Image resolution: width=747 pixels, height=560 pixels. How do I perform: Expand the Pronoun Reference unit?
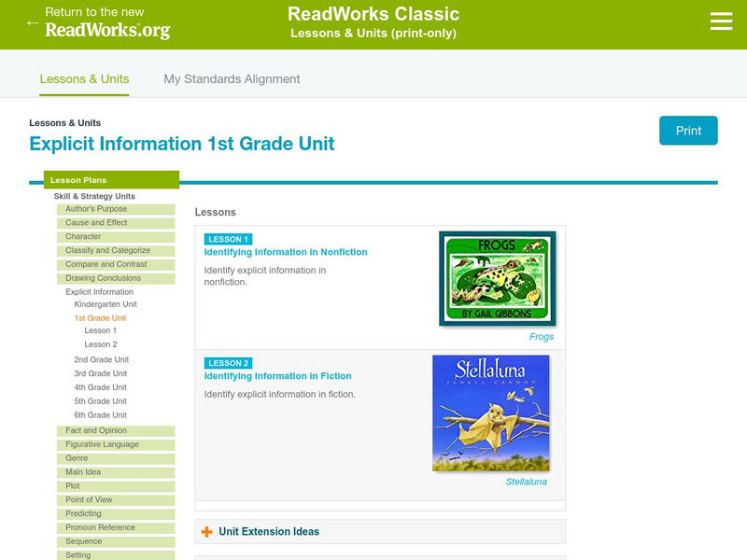coord(116,527)
